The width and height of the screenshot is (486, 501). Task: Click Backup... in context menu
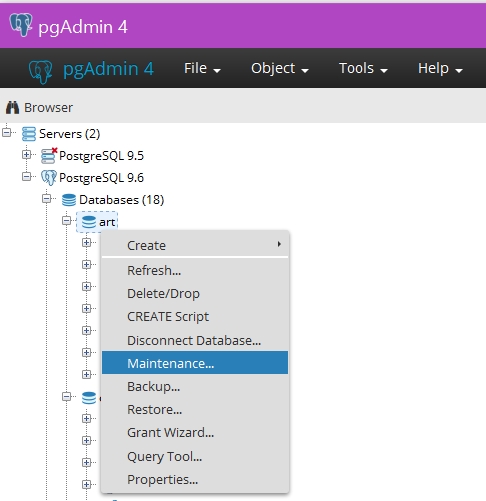tap(195, 386)
